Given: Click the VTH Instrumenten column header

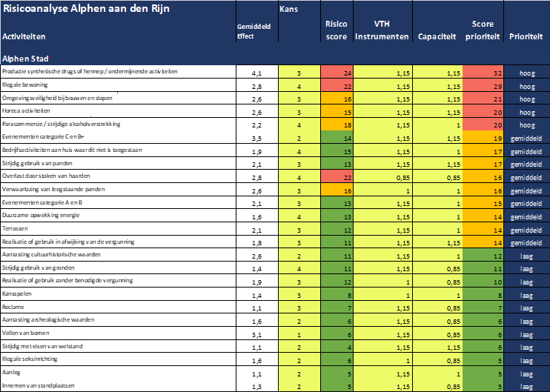Looking at the screenshot, I should tap(382, 30).
